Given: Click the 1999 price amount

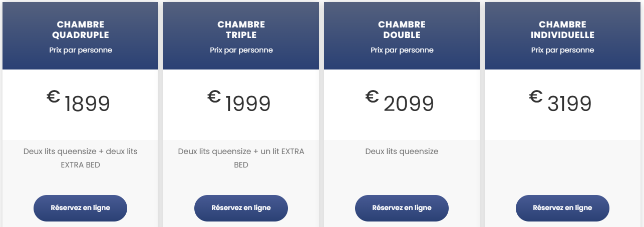Looking at the screenshot, I should pos(248,104).
